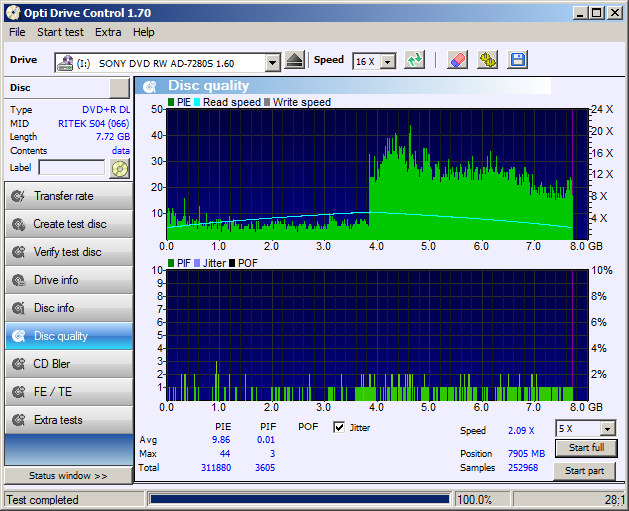
Task: Click the test progress bar
Action: [x=300, y=499]
